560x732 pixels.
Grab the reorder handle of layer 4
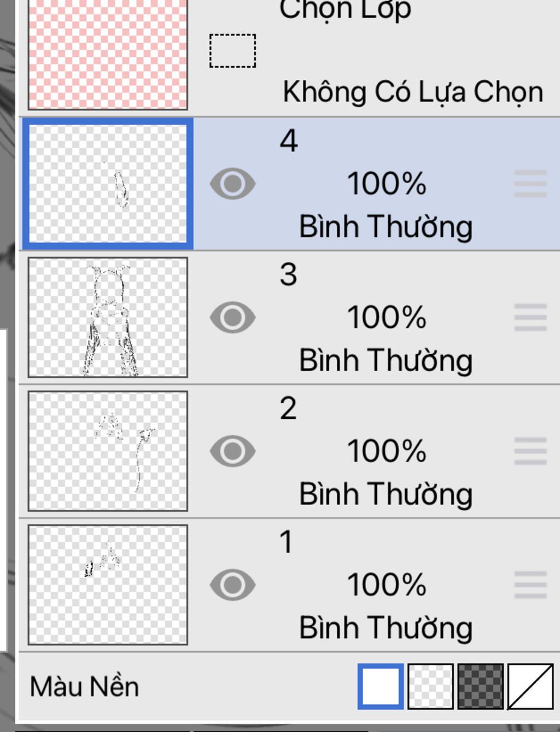(530, 184)
